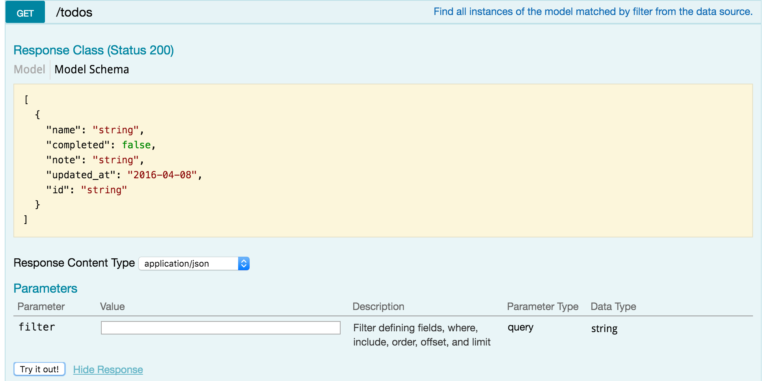Focus the filter value input field
Screen dimensions: 768x381
pyautogui.click(x=221, y=328)
